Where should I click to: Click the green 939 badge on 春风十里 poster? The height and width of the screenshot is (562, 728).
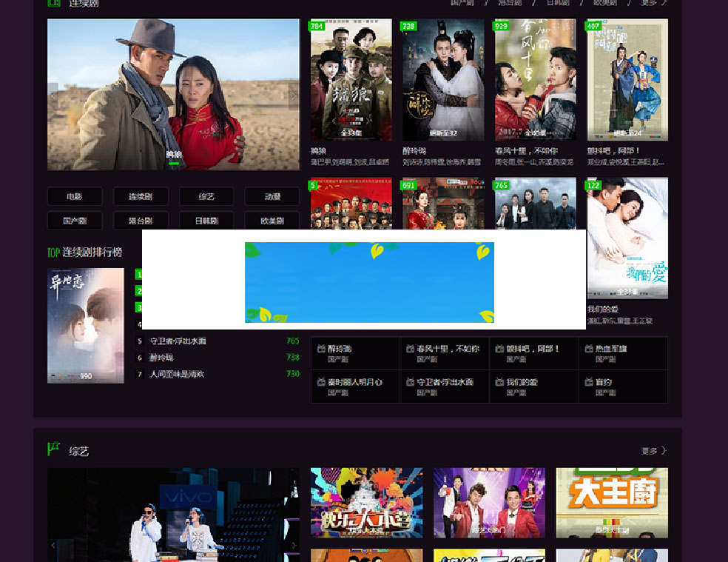click(x=502, y=26)
